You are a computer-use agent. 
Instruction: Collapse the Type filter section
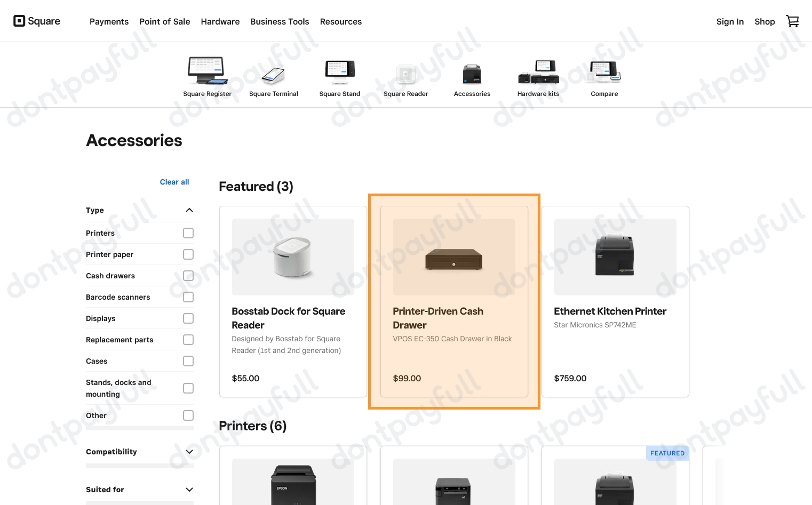pos(189,210)
